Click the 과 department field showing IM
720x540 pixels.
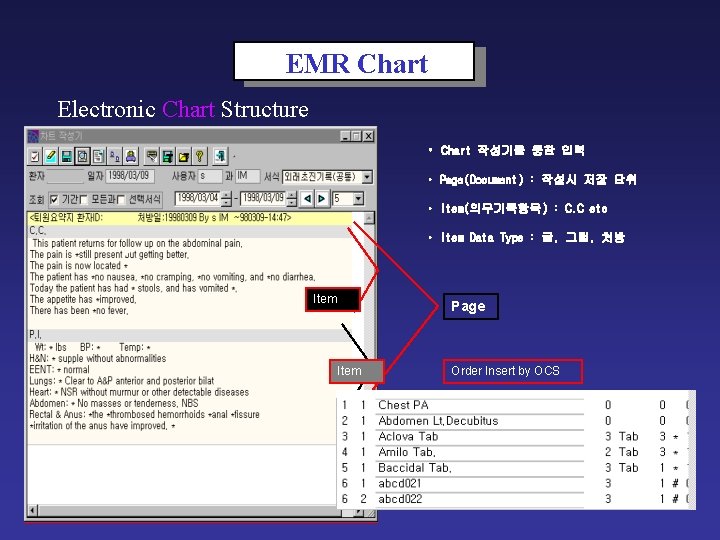point(248,176)
